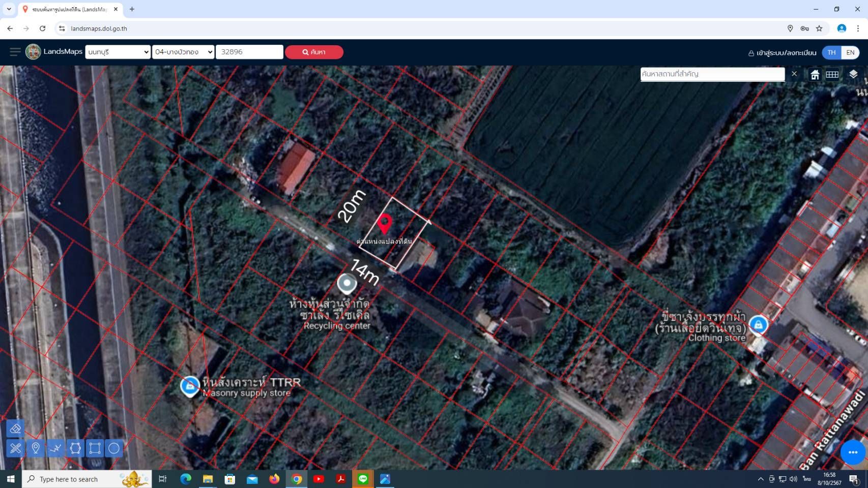The width and height of the screenshot is (868, 488).
Task: Select the circle drawing tool
Action: (x=114, y=448)
